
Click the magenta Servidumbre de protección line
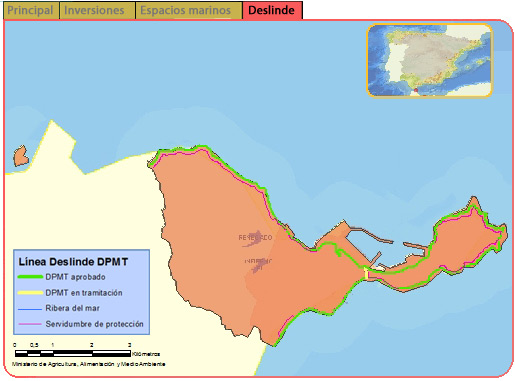coord(30,324)
